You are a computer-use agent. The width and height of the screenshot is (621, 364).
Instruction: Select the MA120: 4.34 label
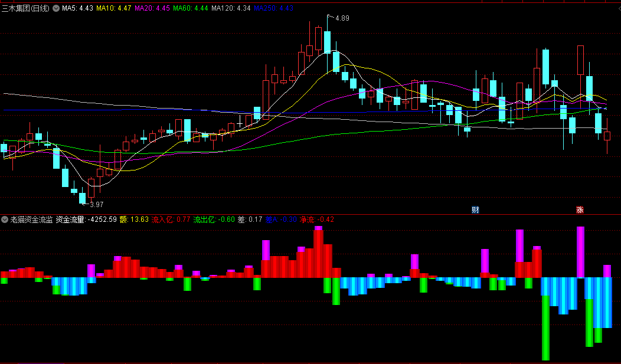[231, 8]
